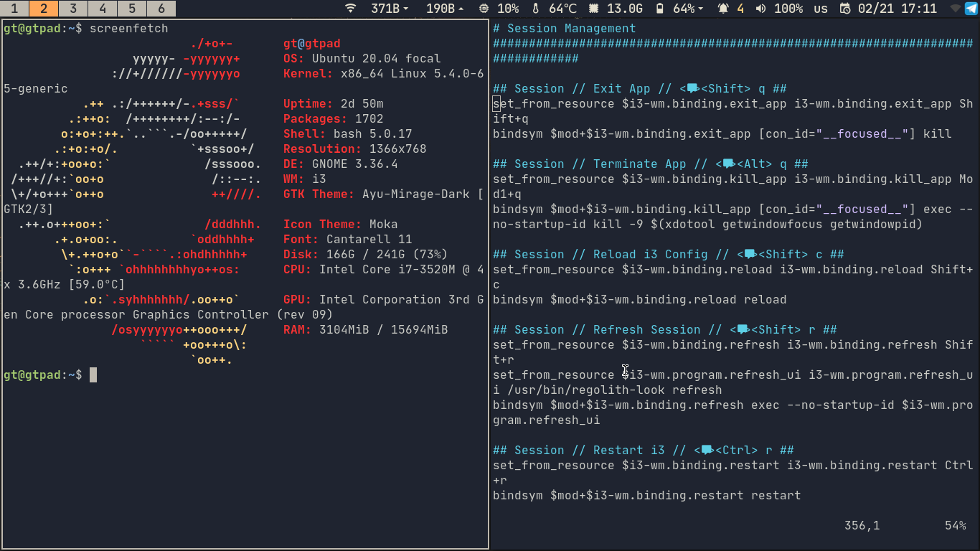Click the notification bell icon
Screen dimensions: 980x551
pos(723,9)
